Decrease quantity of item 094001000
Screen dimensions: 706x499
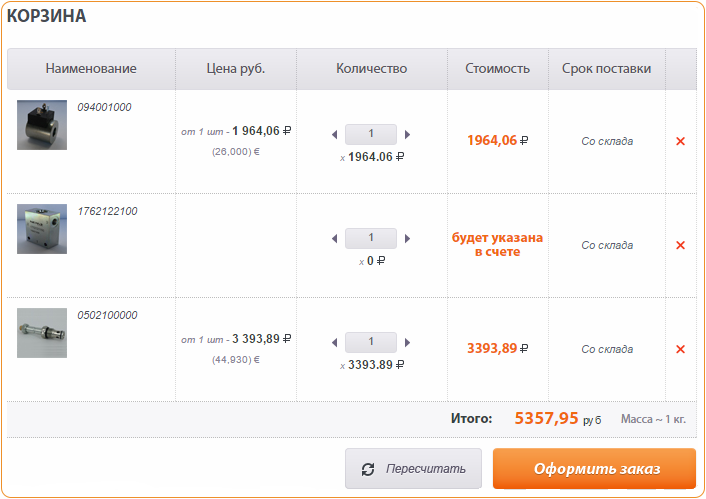click(334, 134)
